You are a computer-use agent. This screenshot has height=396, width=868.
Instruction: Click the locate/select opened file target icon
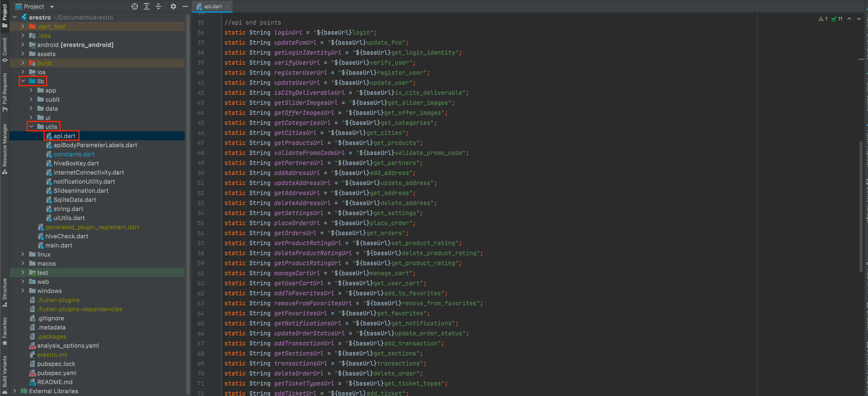click(135, 6)
